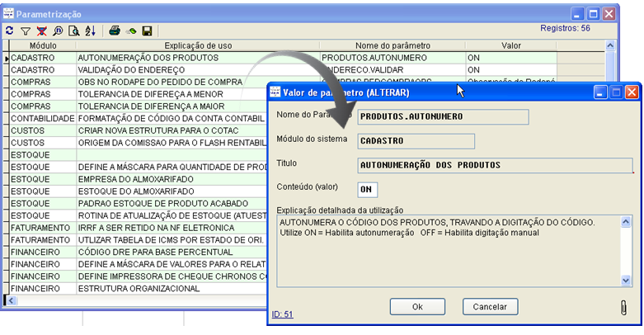Click the Valor column header

[511, 45]
